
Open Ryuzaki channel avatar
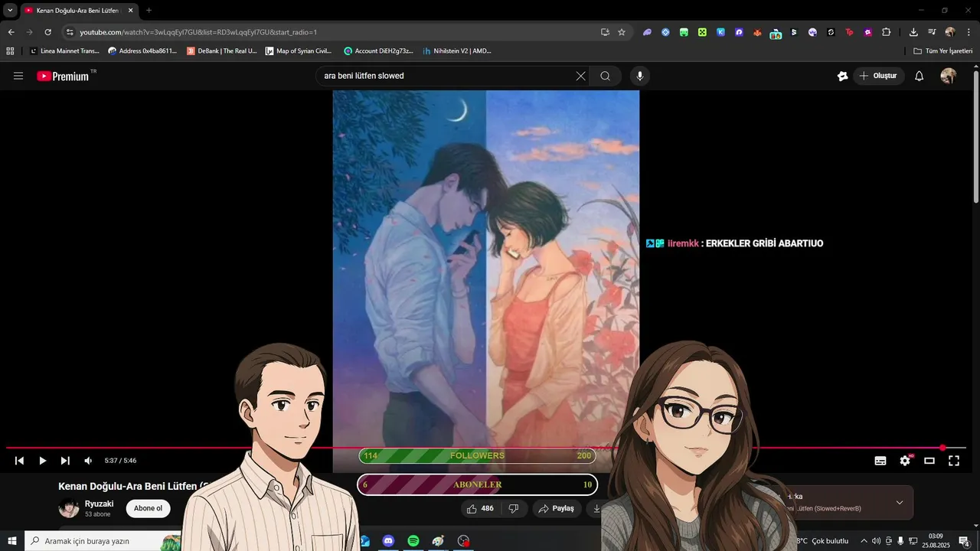click(x=69, y=508)
